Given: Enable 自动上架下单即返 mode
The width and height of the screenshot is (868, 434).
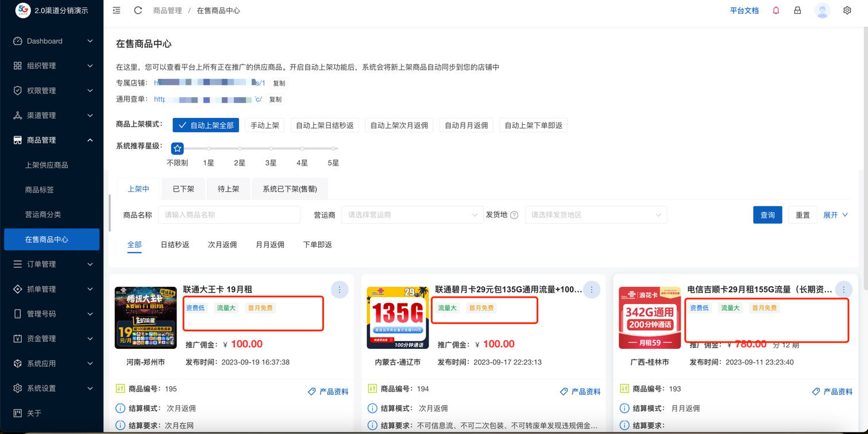Looking at the screenshot, I should 533,125.
